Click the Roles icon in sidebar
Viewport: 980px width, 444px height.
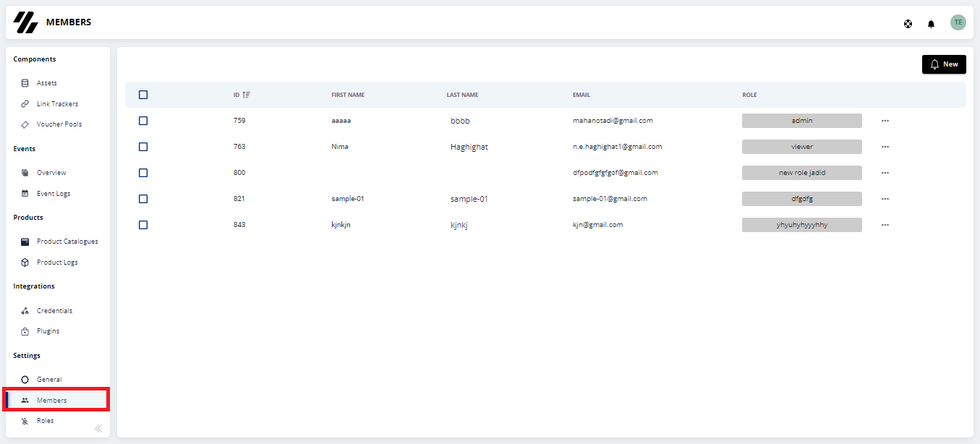pos(25,421)
